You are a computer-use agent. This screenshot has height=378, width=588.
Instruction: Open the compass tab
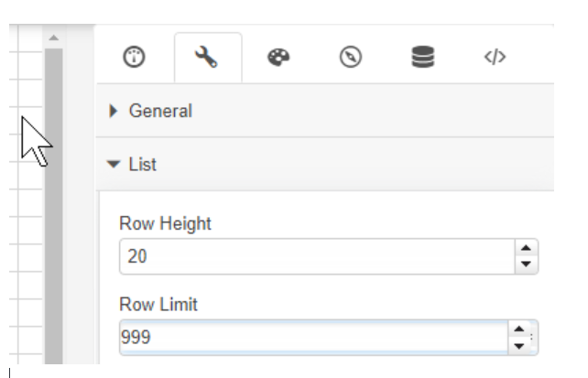[x=350, y=57]
